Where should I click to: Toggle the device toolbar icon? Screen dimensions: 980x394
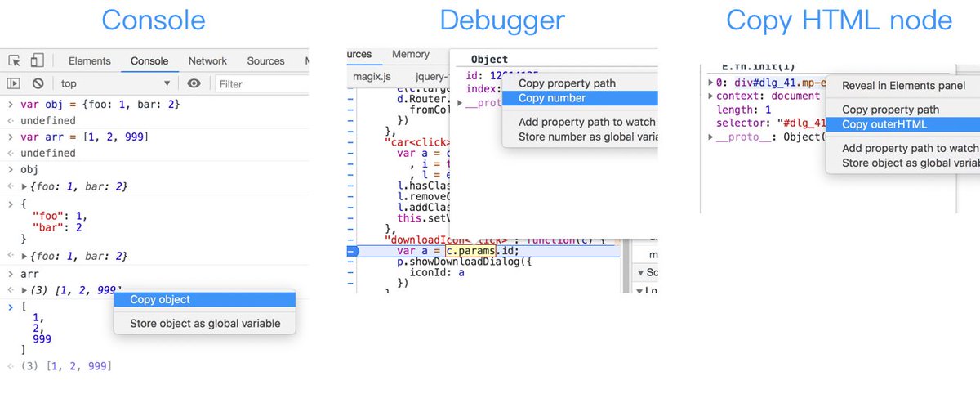(37, 60)
